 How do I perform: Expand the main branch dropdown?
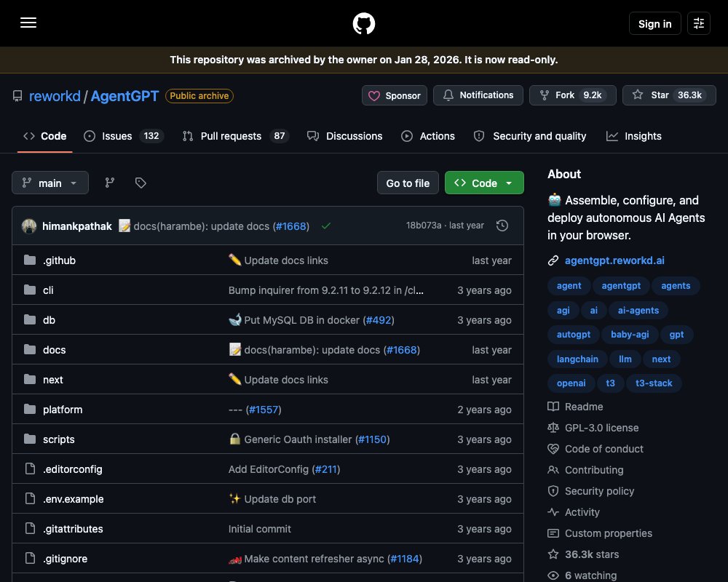tap(50, 183)
